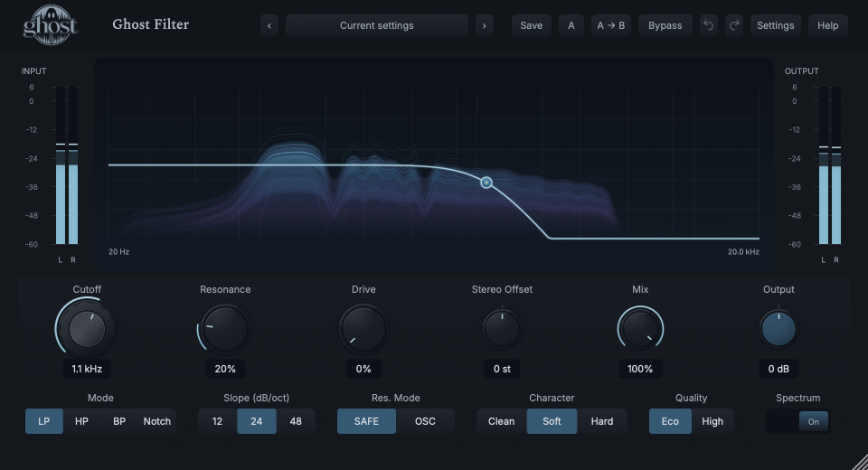Click the Drive knob

(363, 329)
